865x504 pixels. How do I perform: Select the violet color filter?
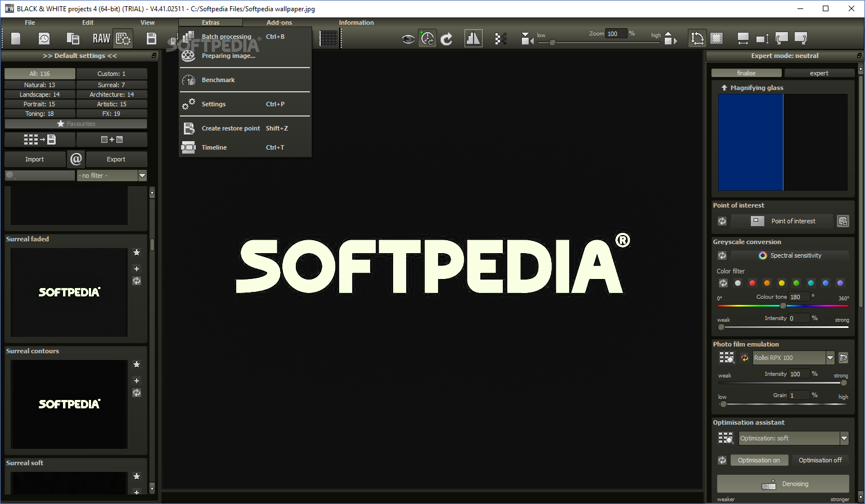pos(840,283)
